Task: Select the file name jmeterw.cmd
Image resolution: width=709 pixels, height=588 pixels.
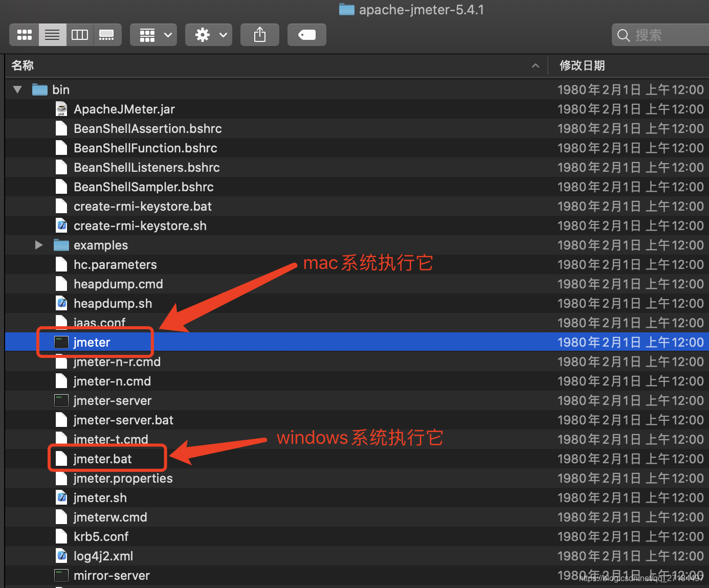Action: point(110,517)
